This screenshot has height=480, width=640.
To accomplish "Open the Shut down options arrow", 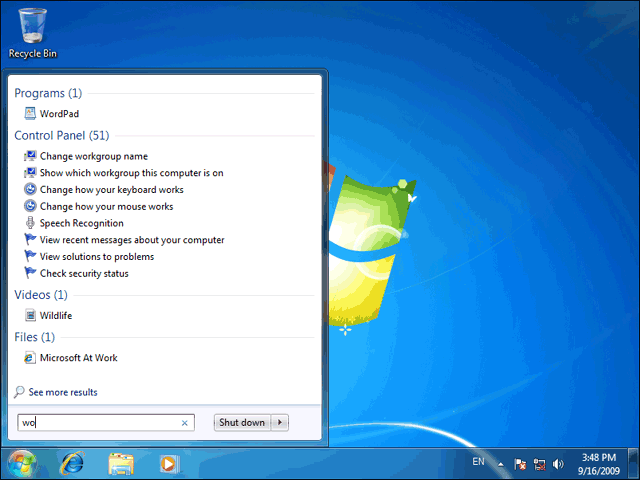I will pos(280,422).
